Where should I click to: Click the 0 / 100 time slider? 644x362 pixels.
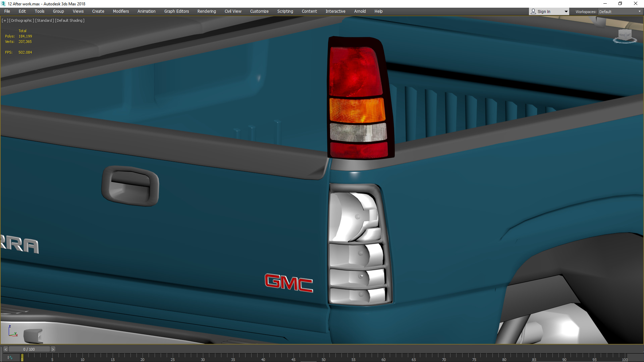click(29, 349)
